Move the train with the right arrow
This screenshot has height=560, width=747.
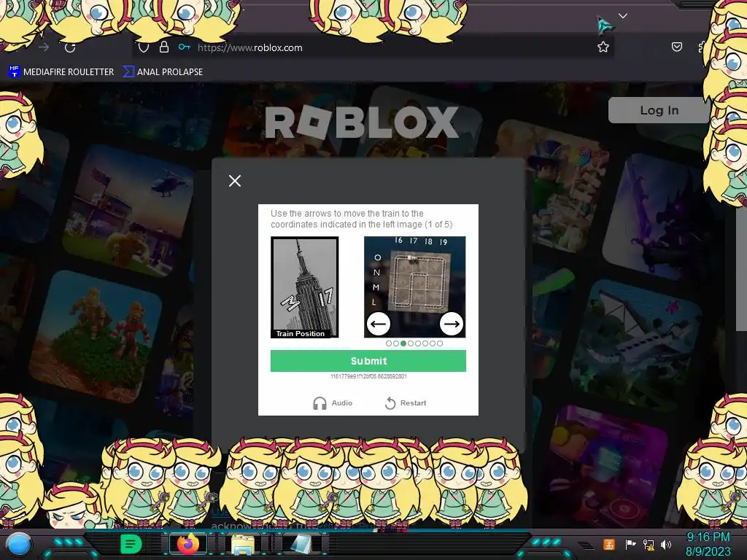pyautogui.click(x=451, y=324)
